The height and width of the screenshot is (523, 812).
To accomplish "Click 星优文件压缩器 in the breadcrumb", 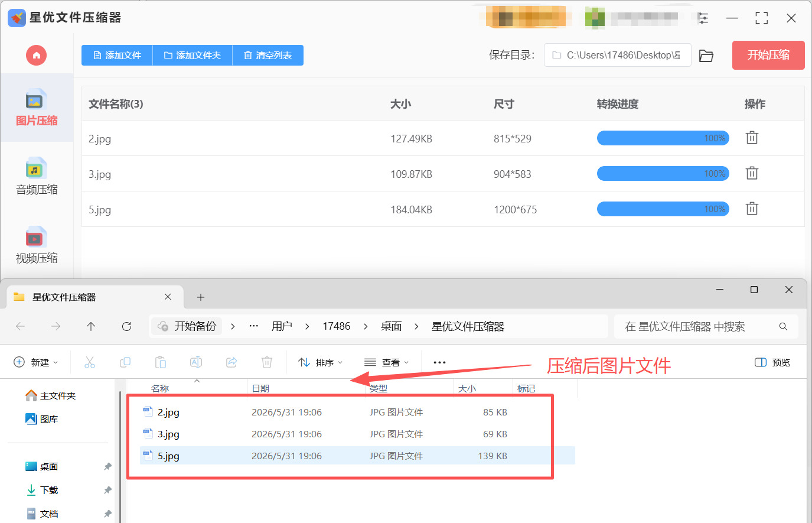I will 468,326.
